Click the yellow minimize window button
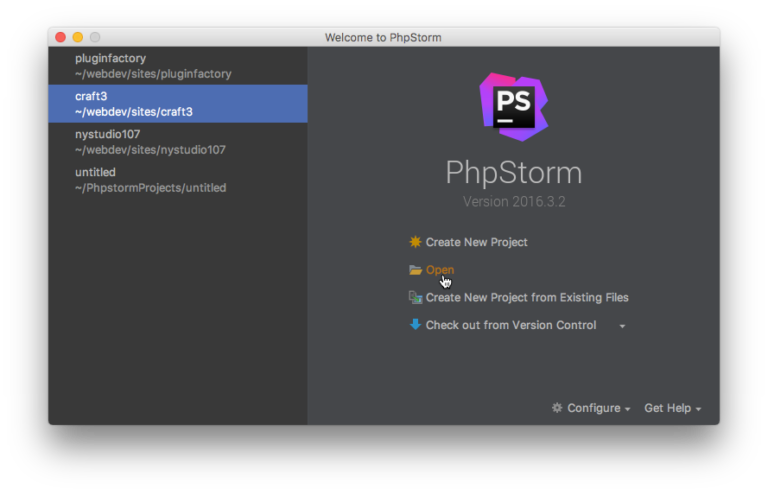The image size is (768, 494). (77, 37)
